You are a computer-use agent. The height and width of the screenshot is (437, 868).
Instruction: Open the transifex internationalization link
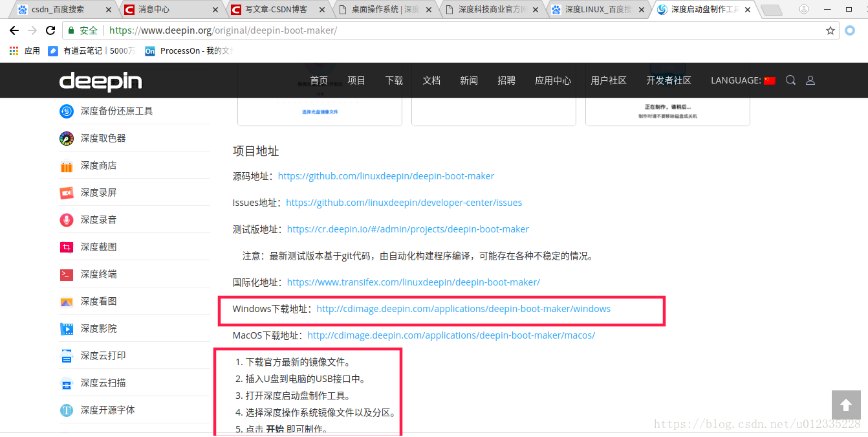413,282
